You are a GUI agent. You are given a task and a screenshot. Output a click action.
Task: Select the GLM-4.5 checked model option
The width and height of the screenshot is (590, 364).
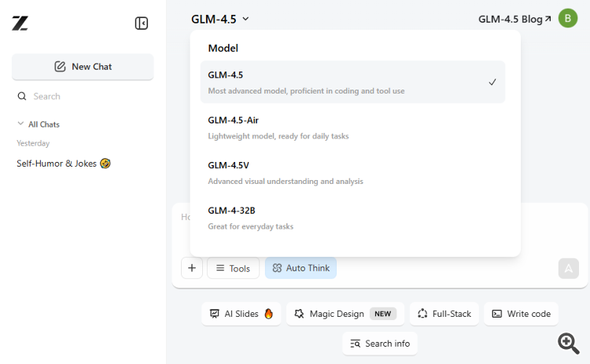click(352, 82)
